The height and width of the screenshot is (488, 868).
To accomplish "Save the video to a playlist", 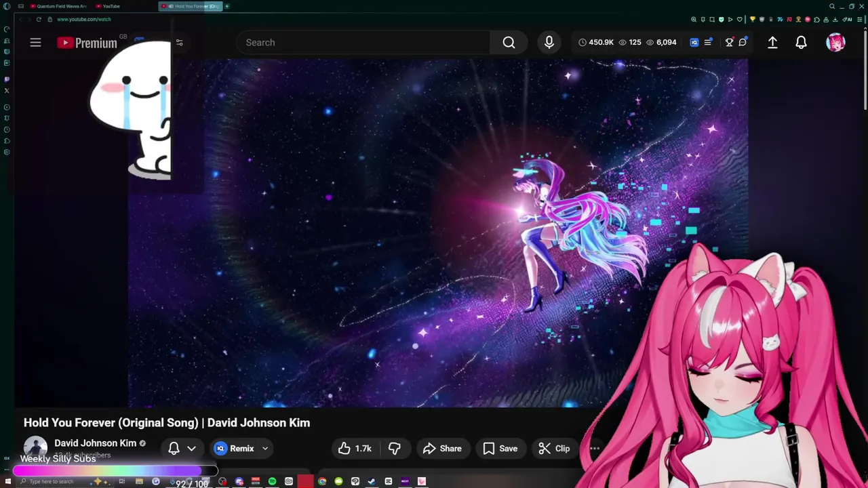I will pyautogui.click(x=500, y=448).
